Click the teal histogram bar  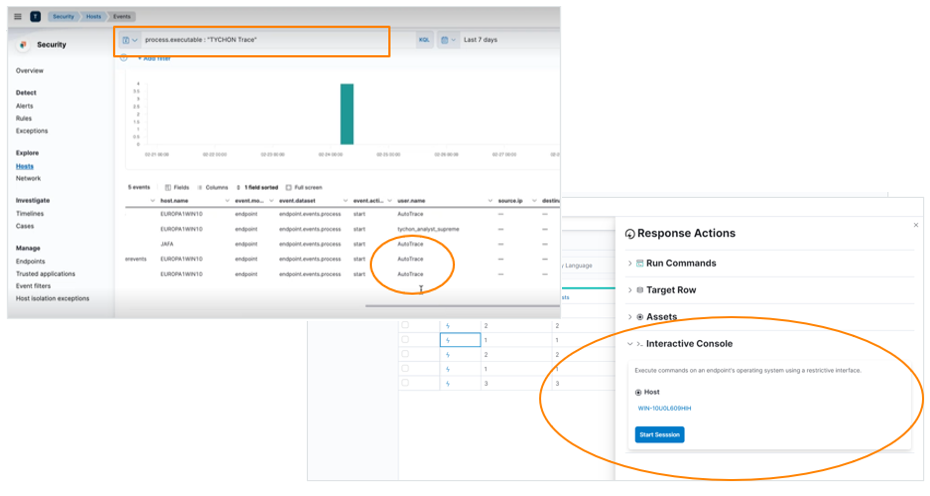(x=347, y=114)
